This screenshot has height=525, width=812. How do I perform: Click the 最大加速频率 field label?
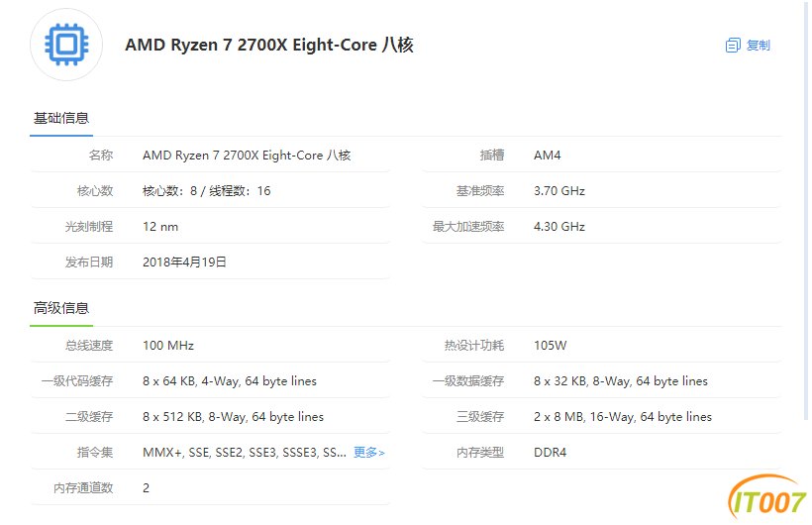pyautogui.click(x=468, y=227)
